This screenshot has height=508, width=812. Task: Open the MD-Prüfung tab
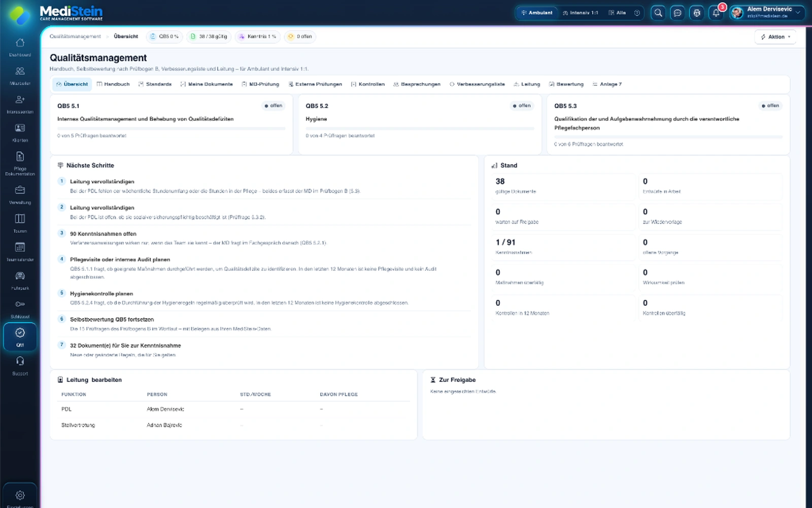tap(260, 84)
